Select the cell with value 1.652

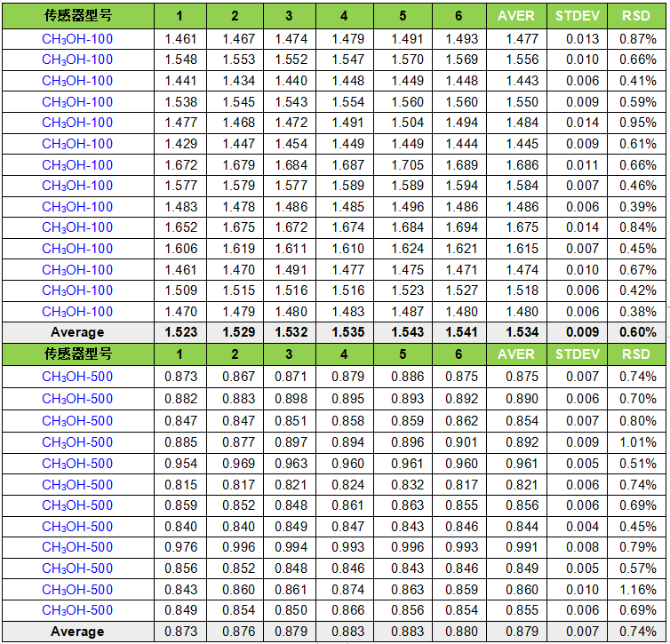tap(180, 228)
